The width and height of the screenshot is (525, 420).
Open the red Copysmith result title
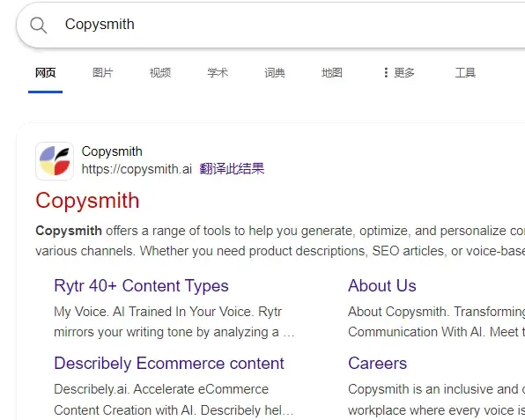pyautogui.click(x=87, y=201)
